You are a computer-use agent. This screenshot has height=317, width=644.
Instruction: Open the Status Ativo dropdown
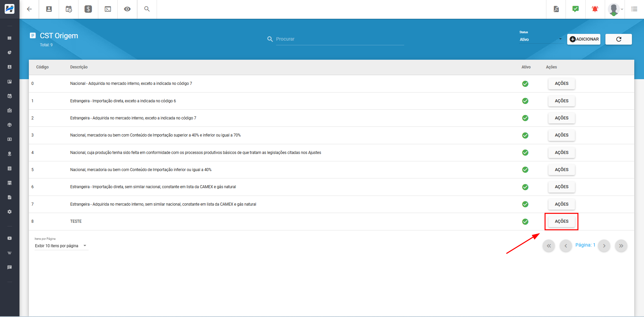tap(541, 39)
